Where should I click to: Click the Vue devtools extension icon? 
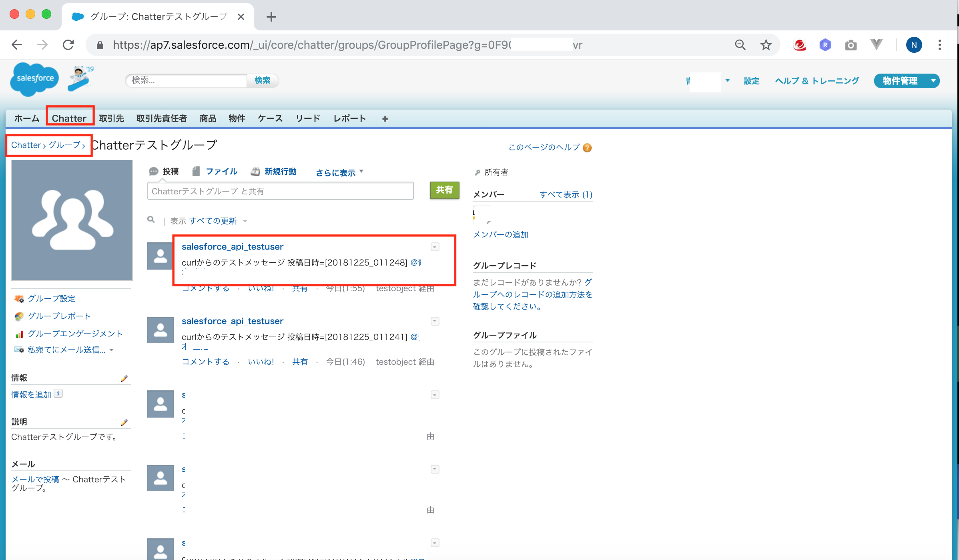tap(876, 45)
